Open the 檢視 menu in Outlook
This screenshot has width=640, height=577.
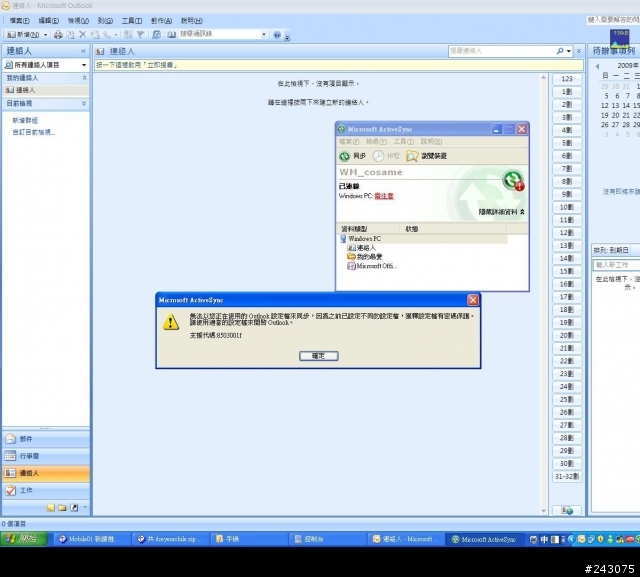pos(78,21)
